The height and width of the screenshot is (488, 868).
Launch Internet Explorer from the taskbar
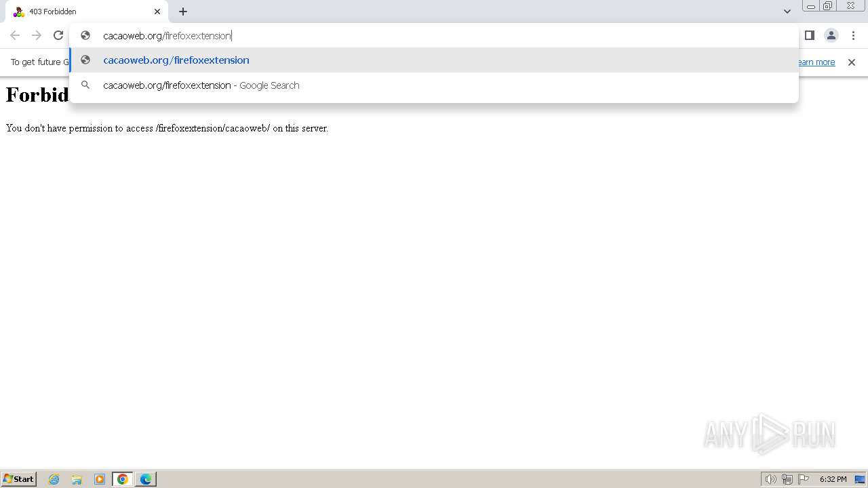(x=54, y=479)
